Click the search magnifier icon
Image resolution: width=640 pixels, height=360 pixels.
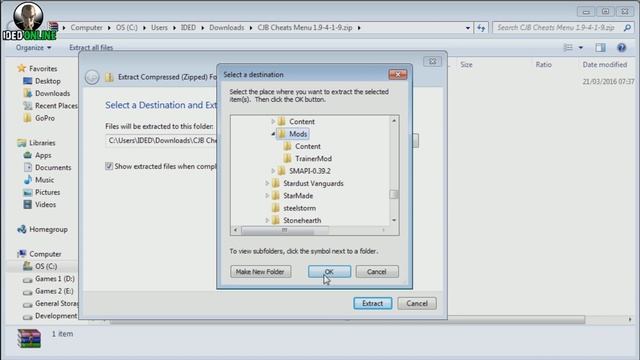point(627,28)
